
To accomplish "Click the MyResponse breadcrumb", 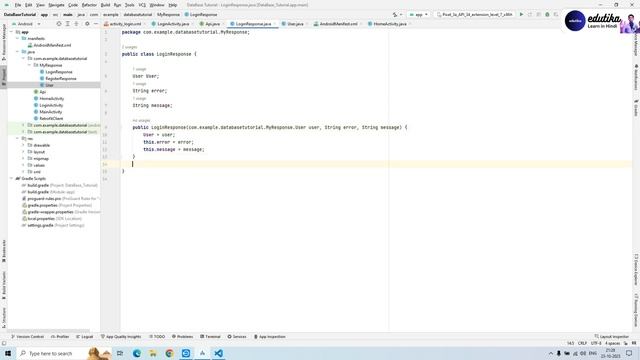I will (x=168, y=14).
